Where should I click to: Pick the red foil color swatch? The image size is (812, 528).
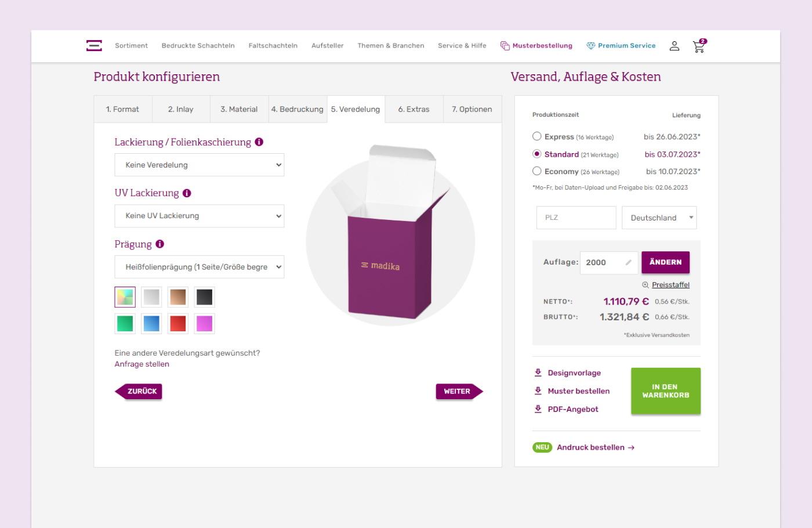coord(178,324)
